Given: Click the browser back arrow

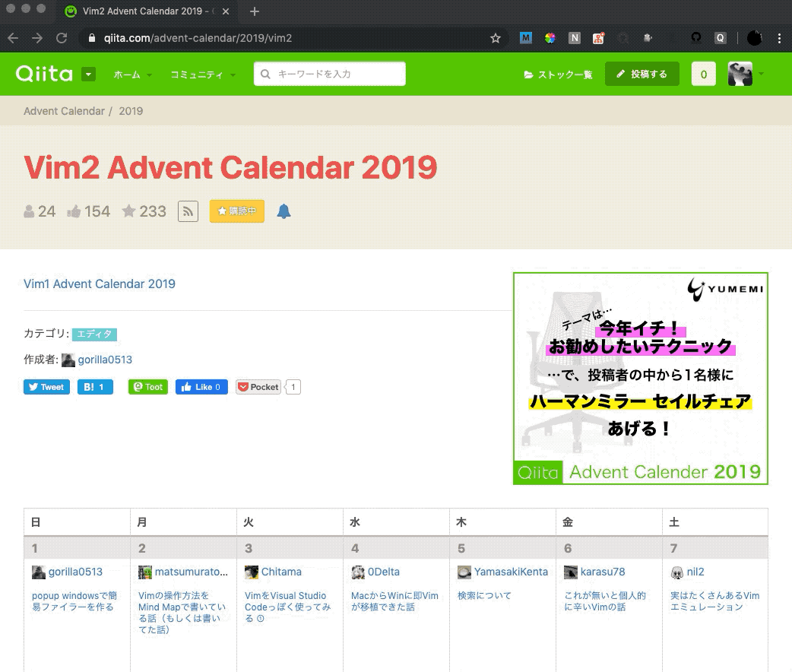Looking at the screenshot, I should (x=13, y=38).
